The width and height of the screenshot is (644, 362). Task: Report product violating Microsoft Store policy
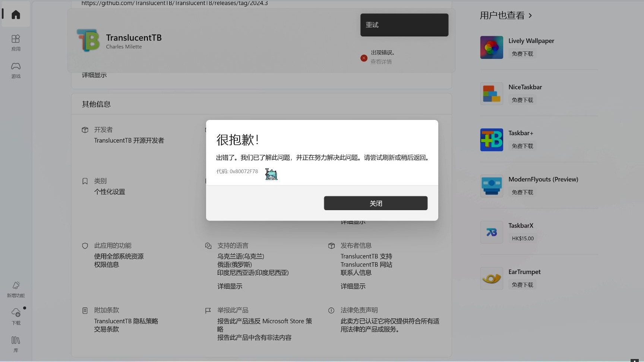tap(265, 325)
